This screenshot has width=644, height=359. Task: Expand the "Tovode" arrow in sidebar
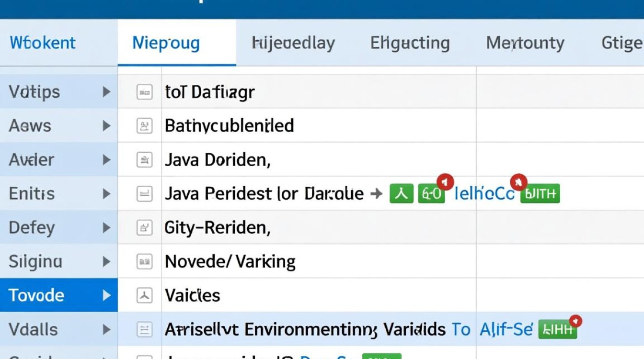pos(106,295)
